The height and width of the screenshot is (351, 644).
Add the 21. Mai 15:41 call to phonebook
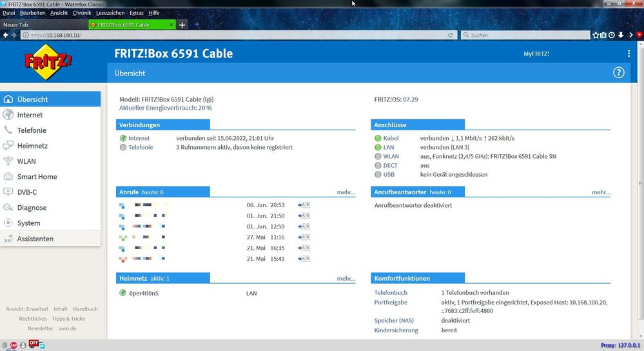click(x=304, y=259)
